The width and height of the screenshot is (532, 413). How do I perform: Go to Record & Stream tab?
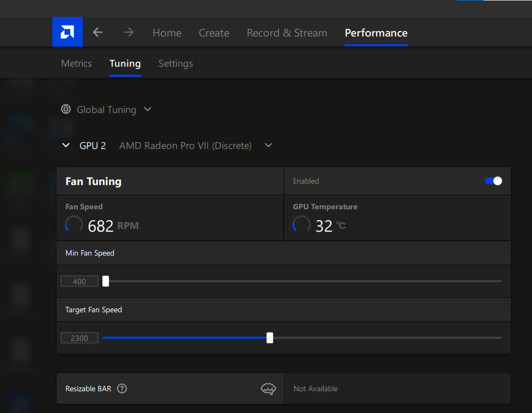point(287,33)
